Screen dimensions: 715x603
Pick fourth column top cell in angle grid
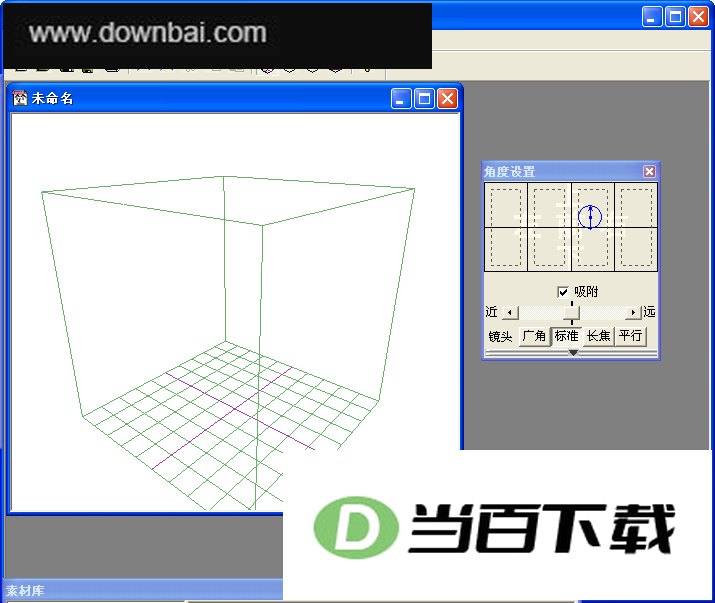point(636,205)
